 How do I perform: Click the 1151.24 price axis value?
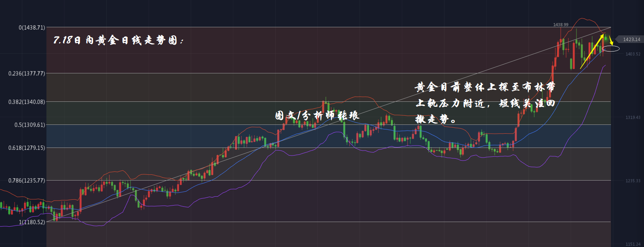point(633,244)
